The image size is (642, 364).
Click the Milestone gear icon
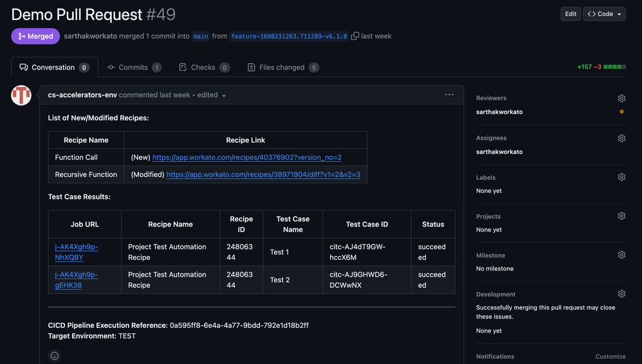[621, 255]
